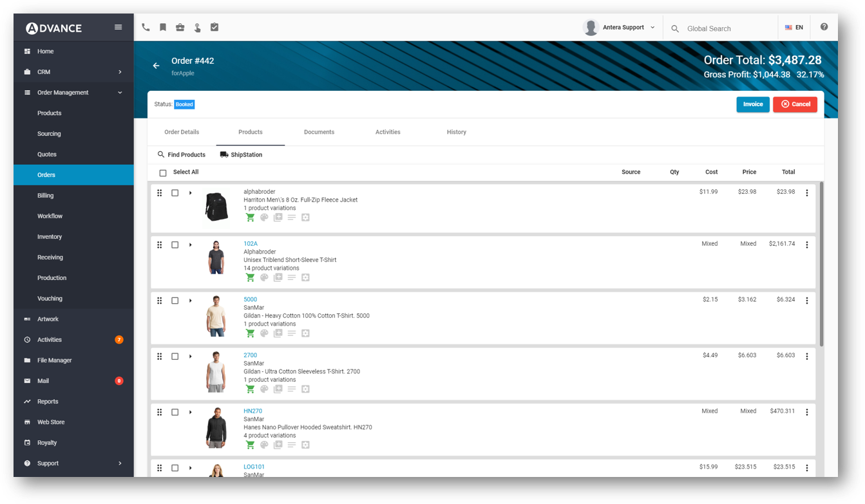Expand the 2700 product row
Image resolution: width=865 pixels, height=504 pixels.
coord(191,357)
